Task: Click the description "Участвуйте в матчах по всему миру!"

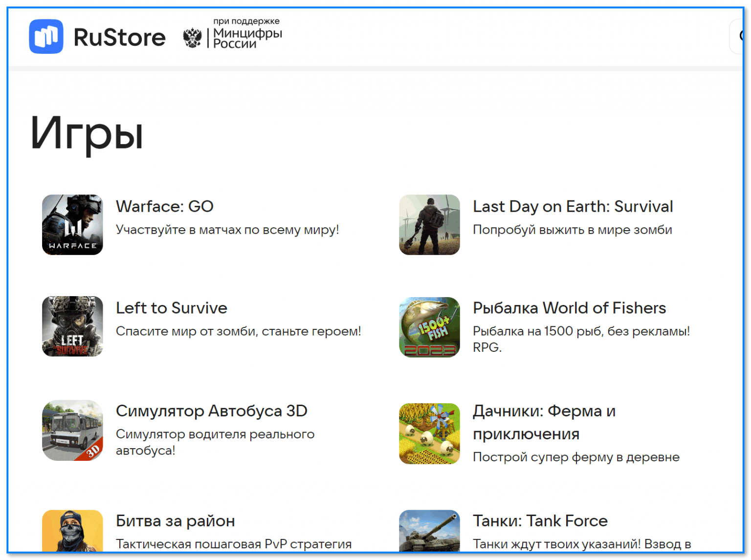Action: [x=227, y=230]
